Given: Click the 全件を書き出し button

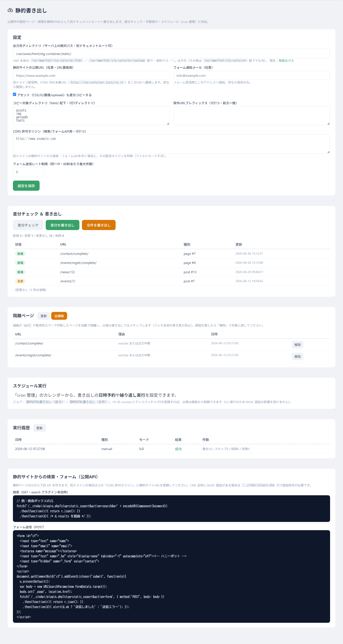Looking at the screenshot, I should coord(99,225).
